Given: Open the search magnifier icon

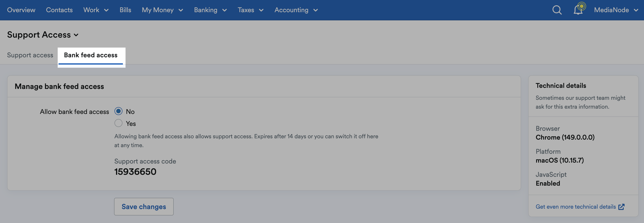Looking at the screenshot, I should (557, 10).
